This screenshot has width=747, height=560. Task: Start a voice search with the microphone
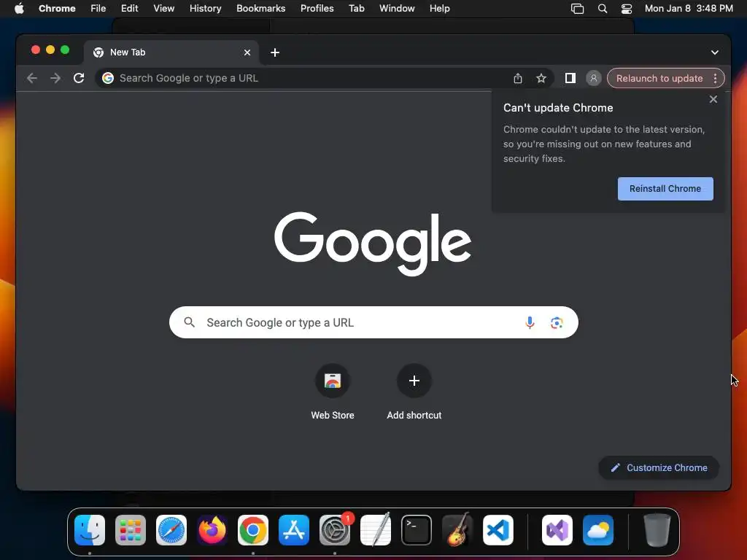530,322
